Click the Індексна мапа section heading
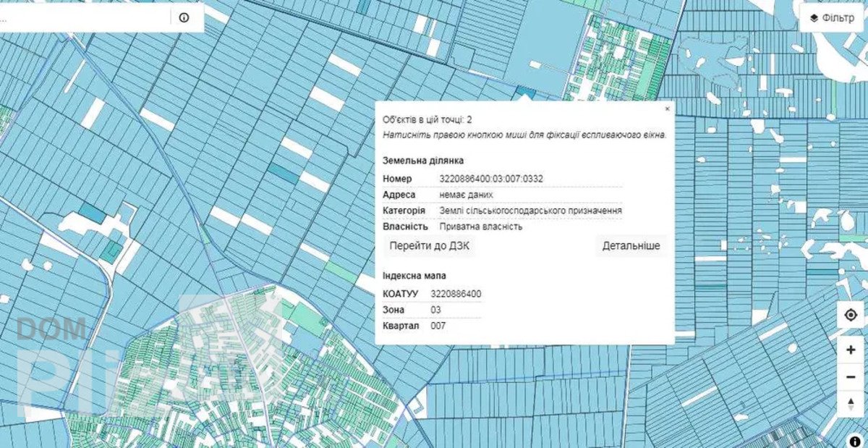This screenshot has width=868, height=448. [414, 276]
